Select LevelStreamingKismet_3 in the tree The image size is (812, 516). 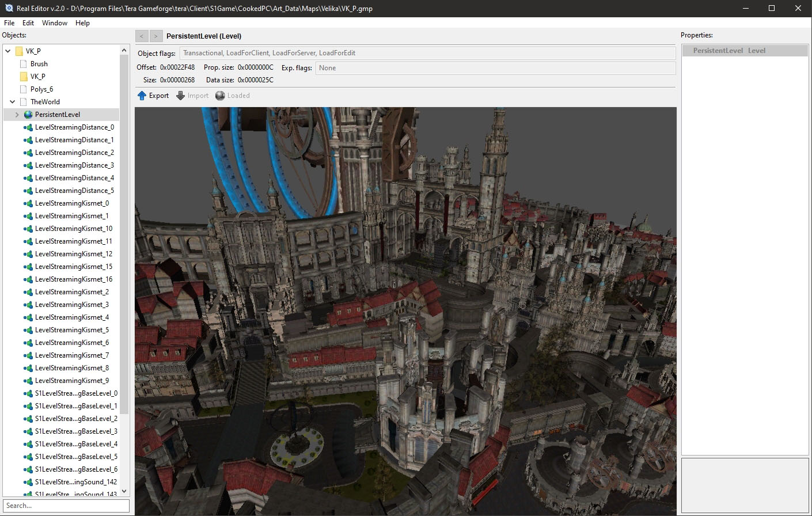click(72, 305)
